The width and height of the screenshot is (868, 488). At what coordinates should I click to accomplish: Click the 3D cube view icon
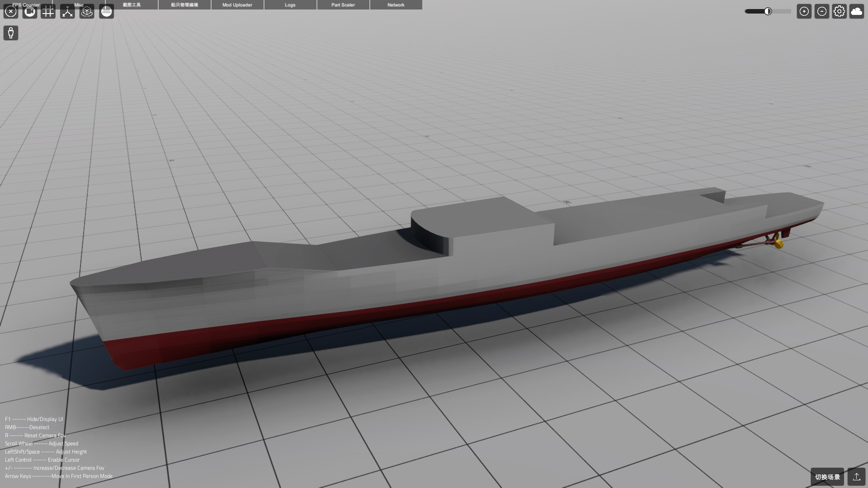(x=87, y=12)
